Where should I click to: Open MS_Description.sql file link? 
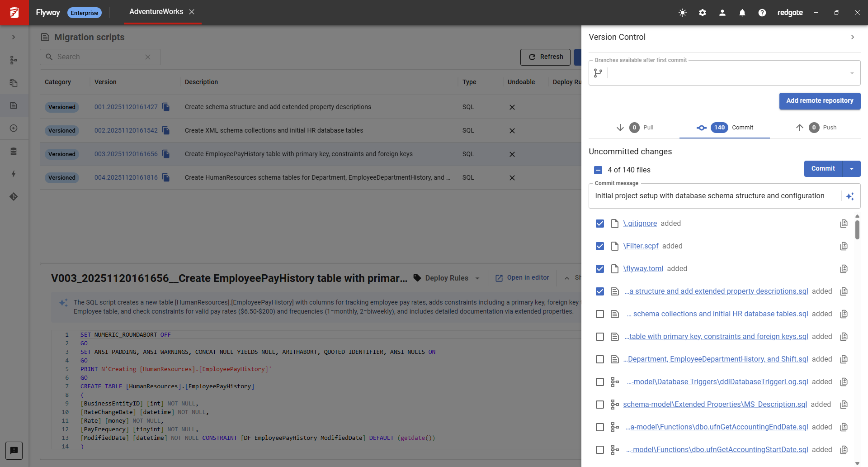pos(715,404)
